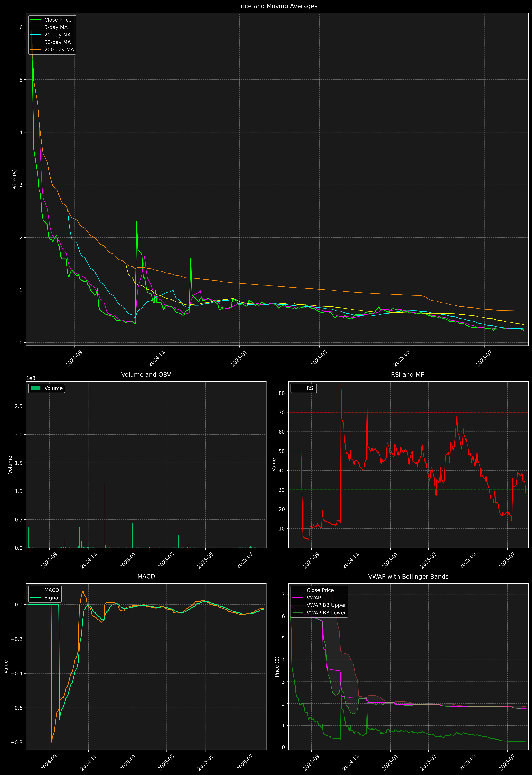The width and height of the screenshot is (532, 775).
Task: Click the 'Volume' y-axis label
Action: tap(10, 464)
